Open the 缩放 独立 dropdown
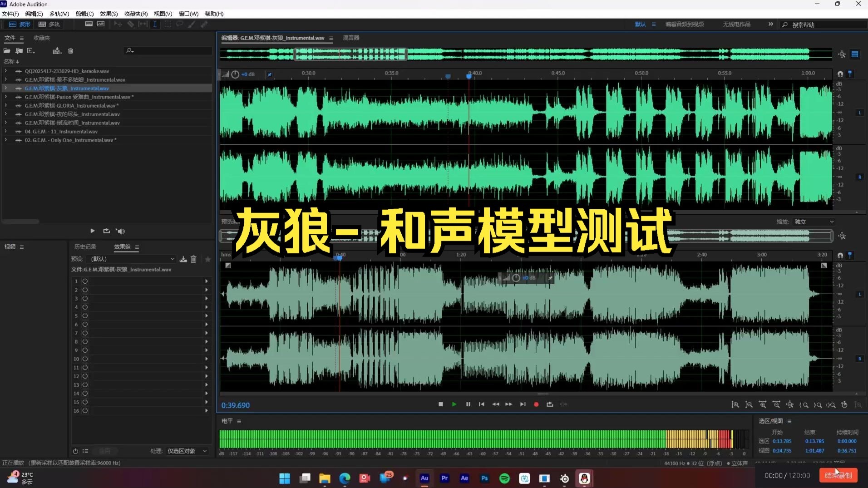This screenshot has height=488, width=868. [814, 222]
